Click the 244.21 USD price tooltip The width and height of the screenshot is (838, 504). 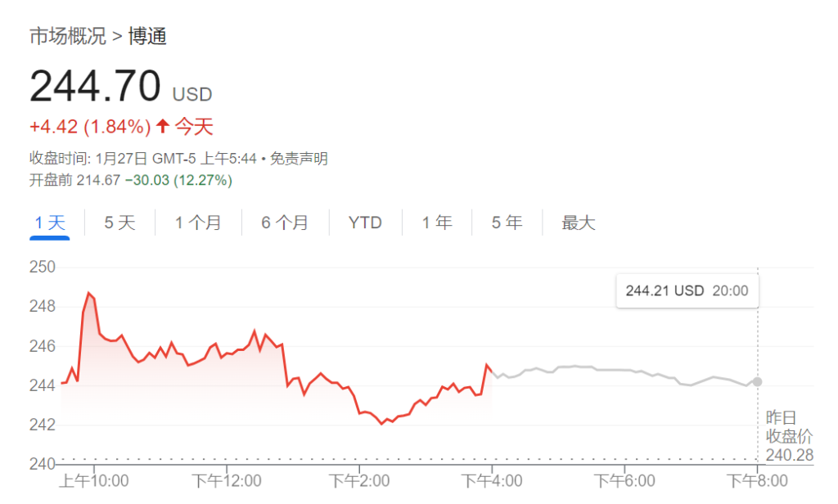687,290
